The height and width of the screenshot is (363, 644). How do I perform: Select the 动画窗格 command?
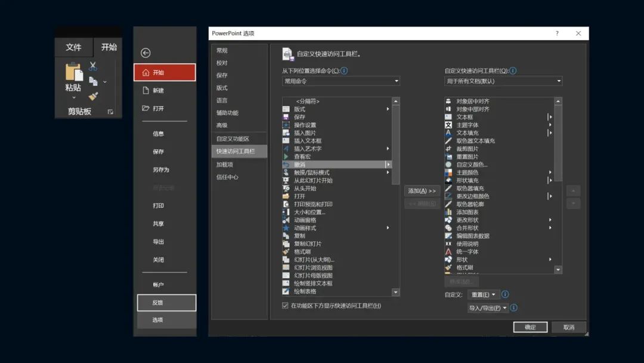pyautogui.click(x=337, y=220)
